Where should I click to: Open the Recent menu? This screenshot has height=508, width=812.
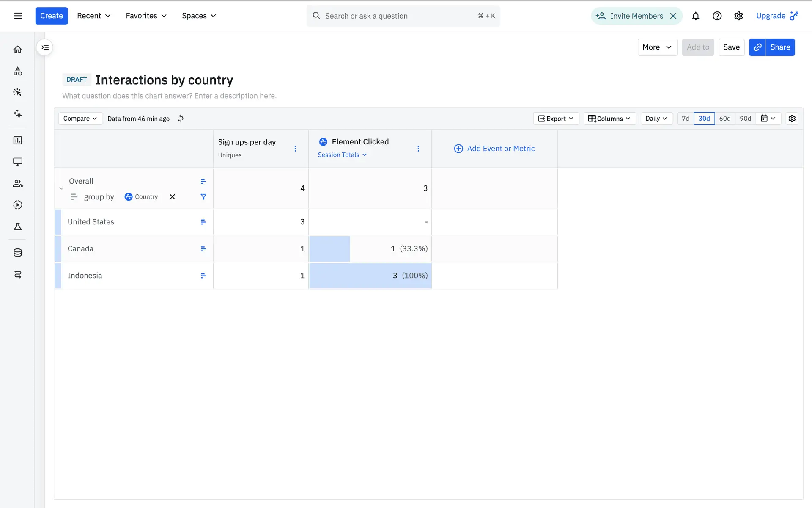point(93,16)
